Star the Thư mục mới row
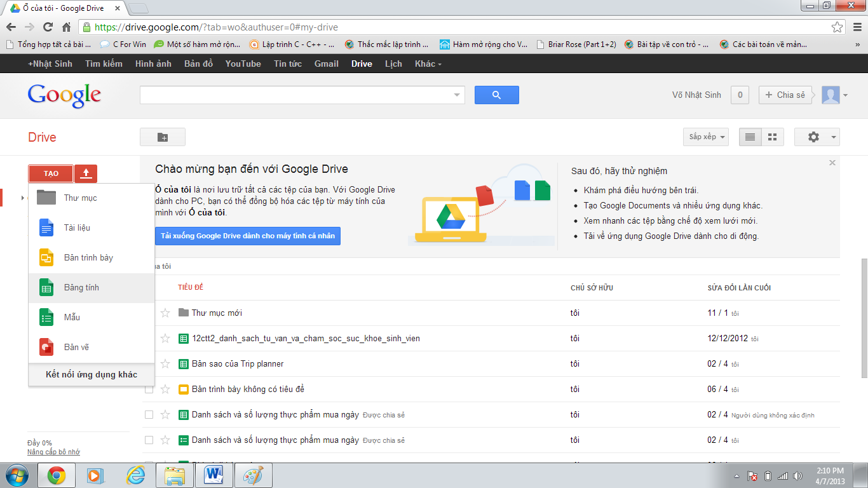This screenshot has width=868, height=488. 165,313
